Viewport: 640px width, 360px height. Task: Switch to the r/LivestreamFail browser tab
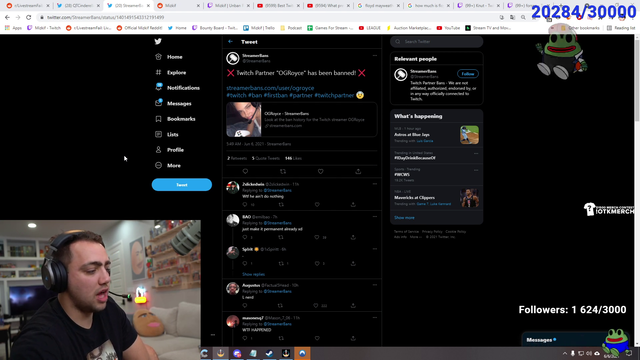(27, 6)
